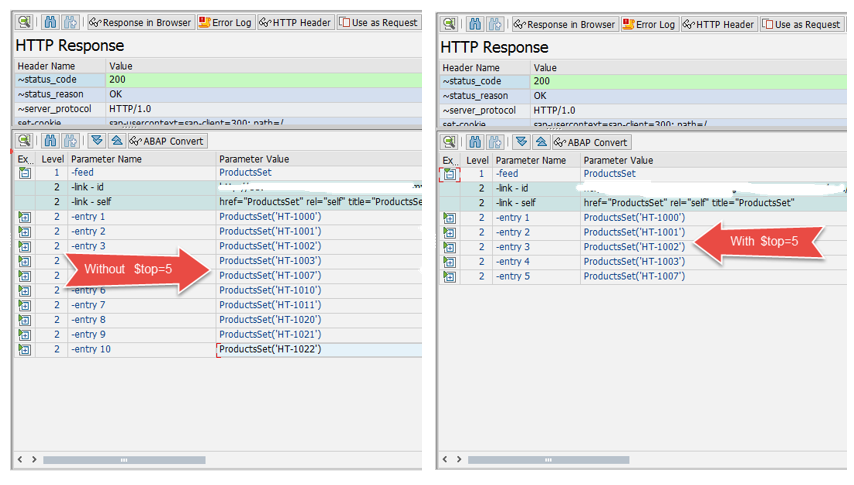This screenshot has height=485, width=854.
Task: Click Use as Request in right panel
Action: (801, 24)
